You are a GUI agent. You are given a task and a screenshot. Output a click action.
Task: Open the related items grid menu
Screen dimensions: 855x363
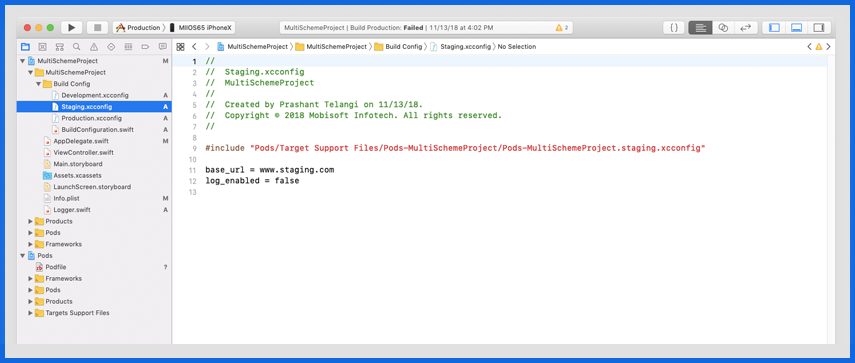click(x=180, y=47)
